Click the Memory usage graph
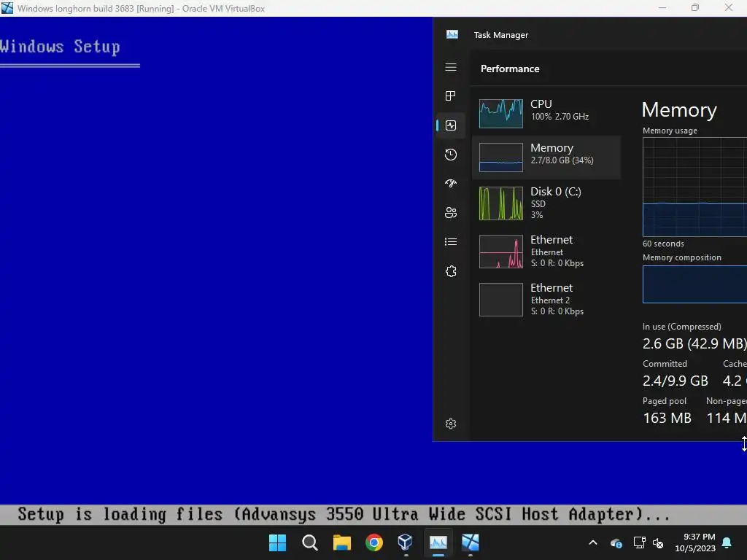This screenshot has height=560, width=747. coord(694,187)
